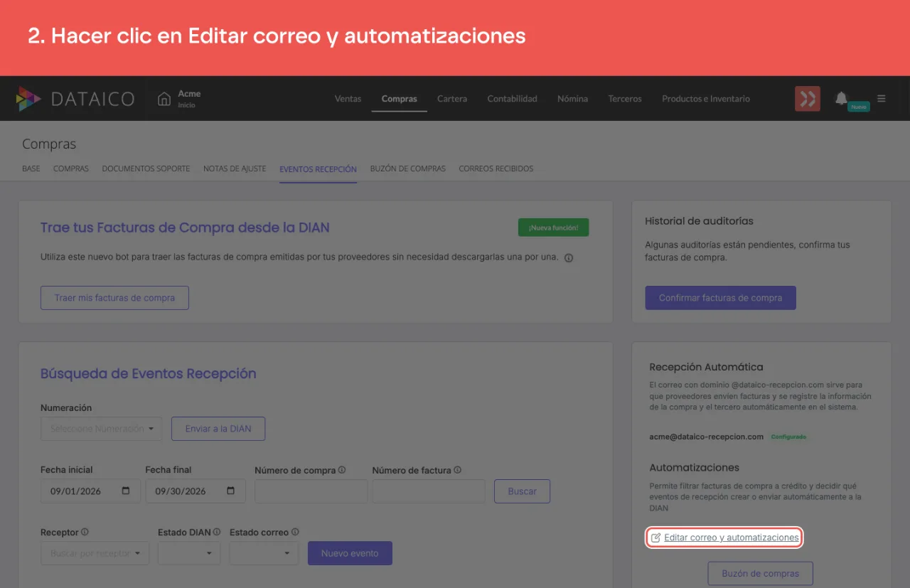
Task: Switch to the CORREOS RECIBIDOS tab
Action: tap(496, 169)
